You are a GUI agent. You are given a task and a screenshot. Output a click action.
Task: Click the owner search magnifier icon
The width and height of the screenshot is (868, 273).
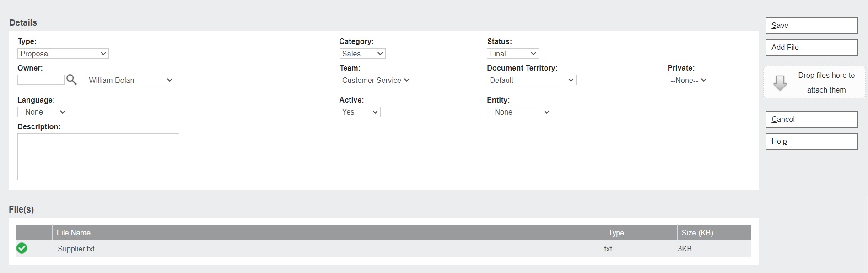[71, 80]
